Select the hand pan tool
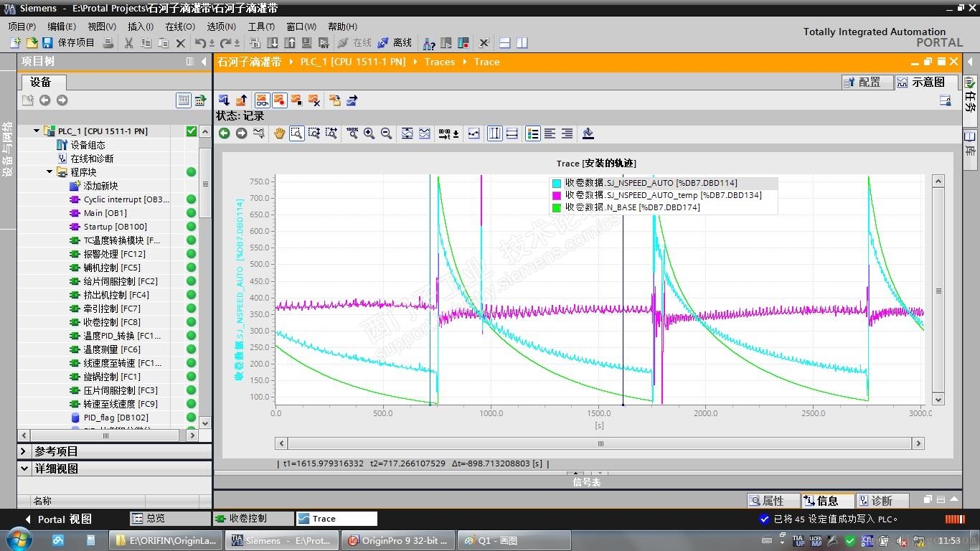 click(279, 133)
